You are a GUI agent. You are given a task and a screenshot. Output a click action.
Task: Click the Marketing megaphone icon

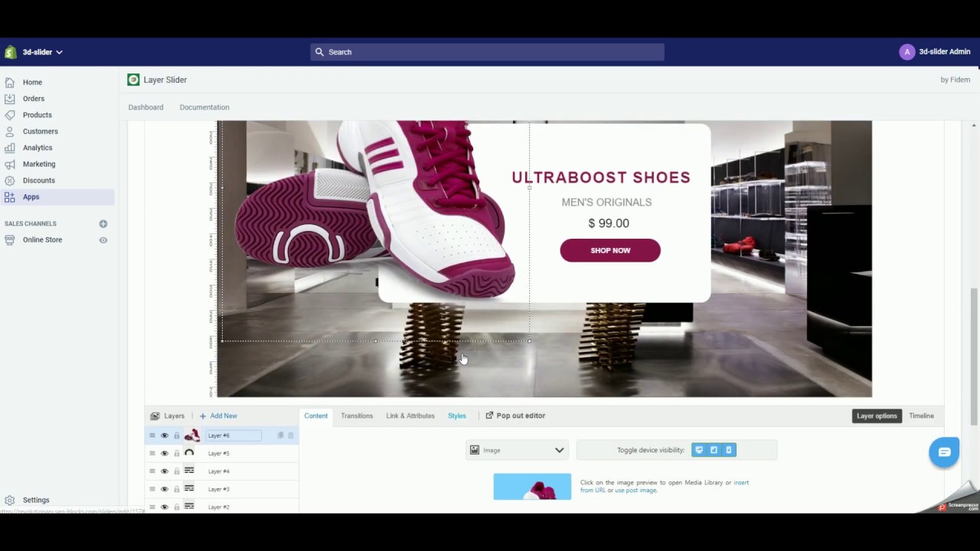point(9,164)
